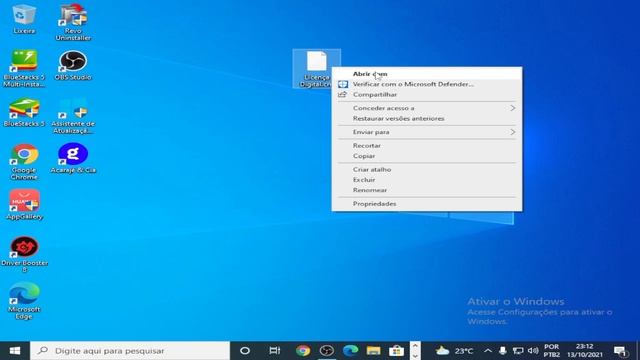The height and width of the screenshot is (360, 640).
Task: Click the taskbar scroll up arrow
Action: [415, 346]
